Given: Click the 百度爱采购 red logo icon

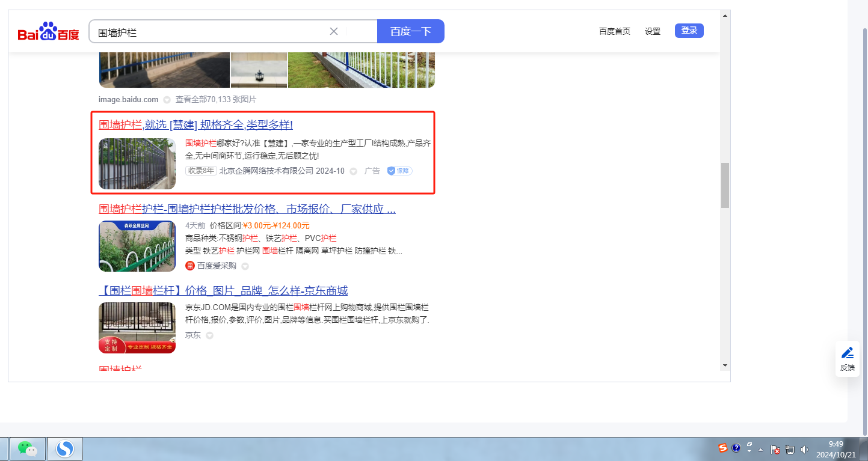Looking at the screenshot, I should pos(190,266).
